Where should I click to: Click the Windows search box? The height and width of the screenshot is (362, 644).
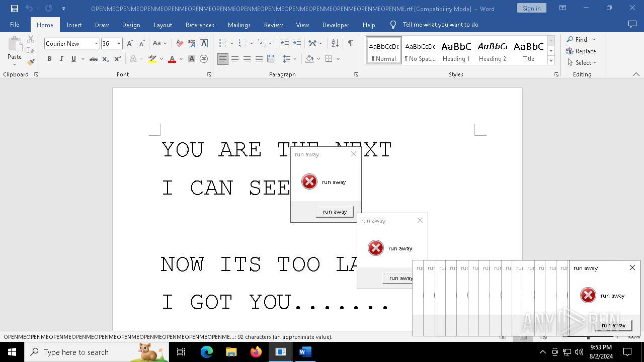[x=97, y=352]
